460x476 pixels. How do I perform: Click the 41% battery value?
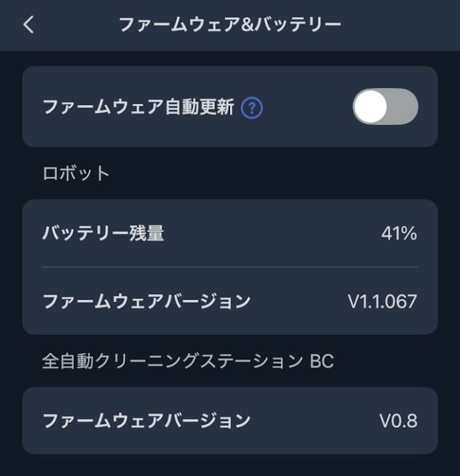coord(399,233)
